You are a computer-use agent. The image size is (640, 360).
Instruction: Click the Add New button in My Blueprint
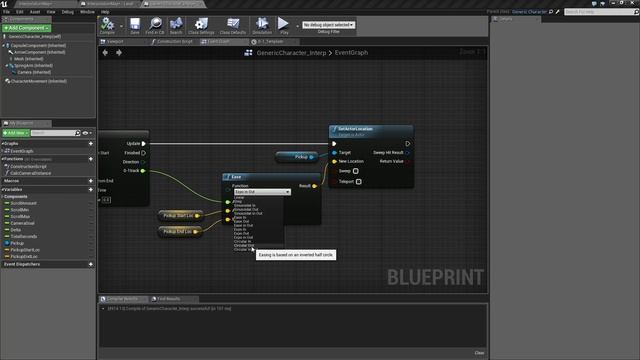coord(16,133)
